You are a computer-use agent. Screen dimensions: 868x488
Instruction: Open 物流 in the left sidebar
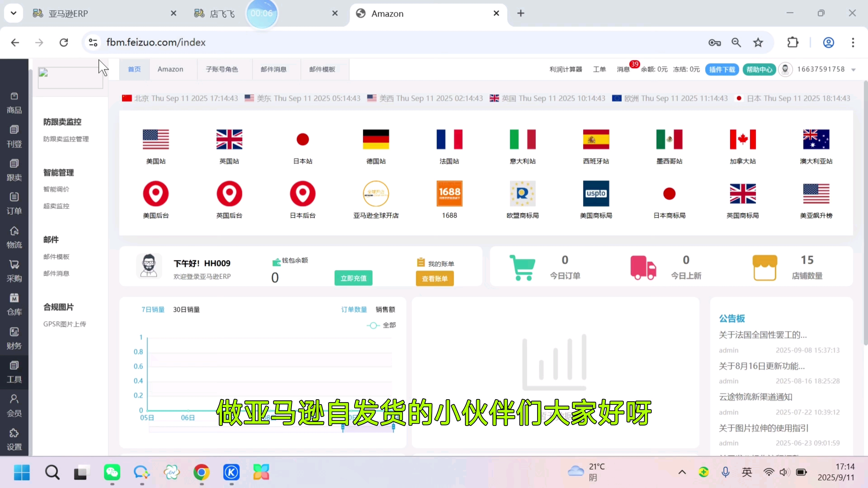pos(14,238)
